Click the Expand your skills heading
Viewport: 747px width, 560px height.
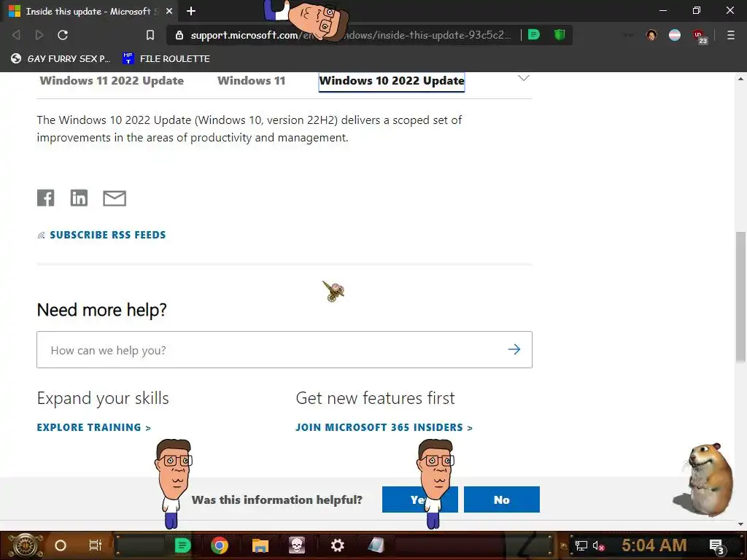[x=103, y=398]
